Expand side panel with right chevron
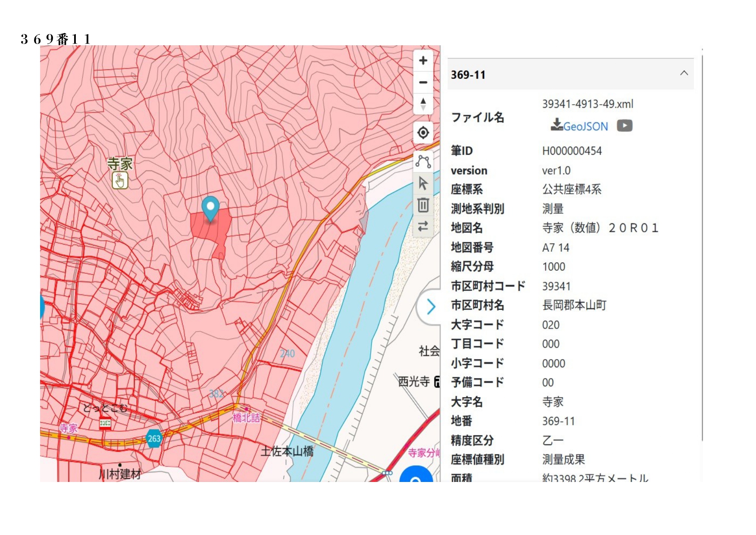Image resolution: width=756 pixels, height=535 pixels. pos(430,307)
